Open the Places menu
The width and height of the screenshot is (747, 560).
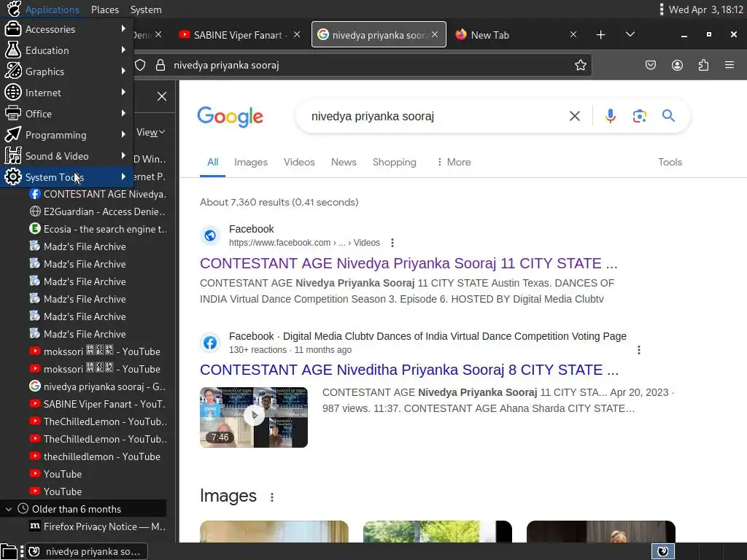(x=105, y=9)
